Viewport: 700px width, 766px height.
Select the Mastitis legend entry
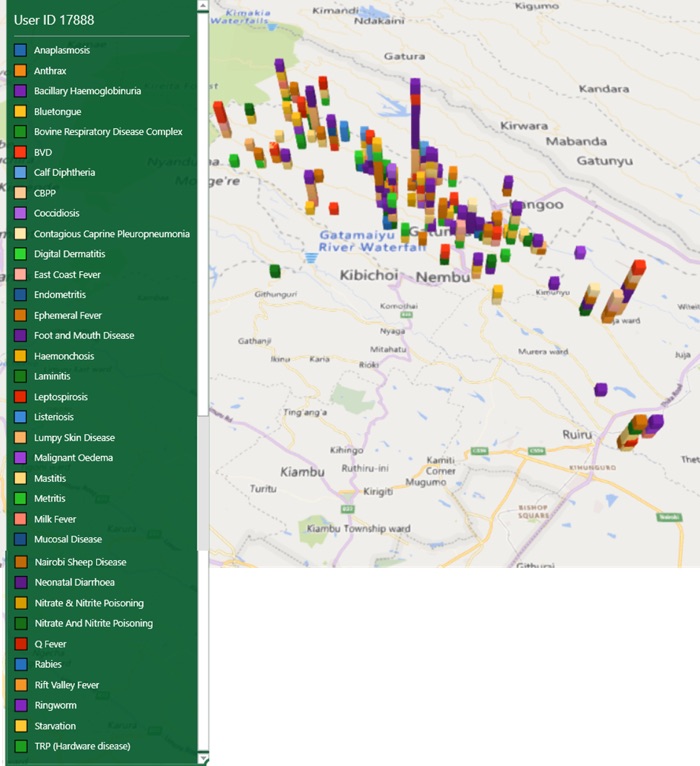coord(40,478)
